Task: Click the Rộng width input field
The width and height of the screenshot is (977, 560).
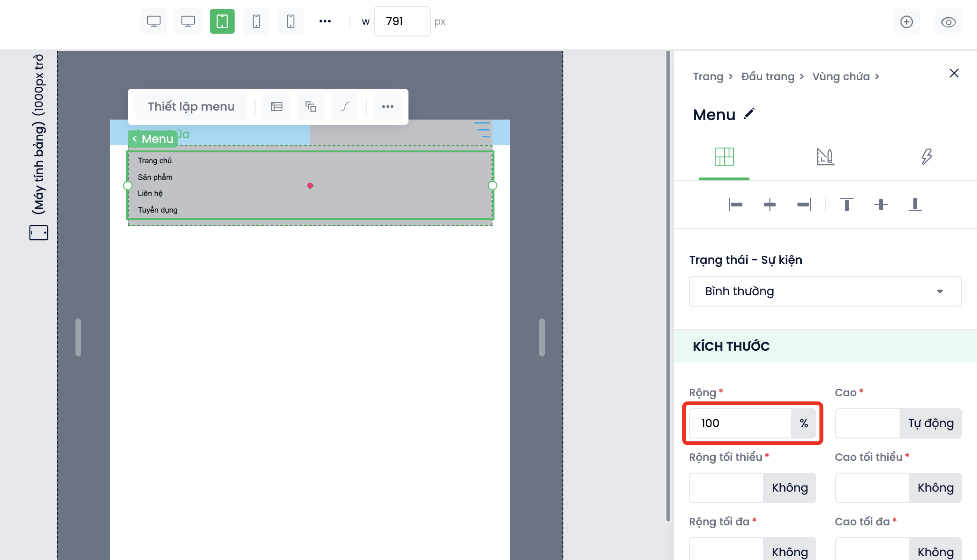Action: pyautogui.click(x=740, y=423)
